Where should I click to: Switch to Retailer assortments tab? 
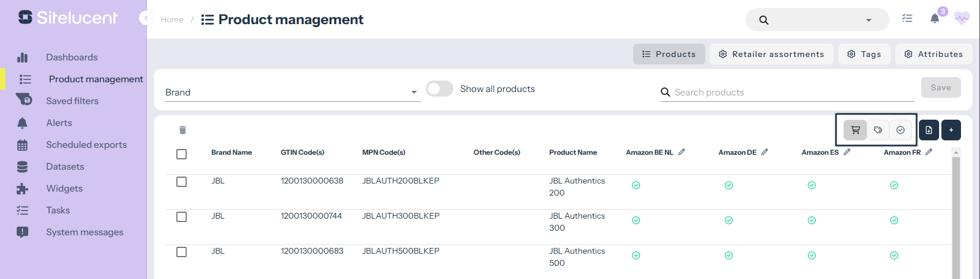pyautogui.click(x=771, y=54)
